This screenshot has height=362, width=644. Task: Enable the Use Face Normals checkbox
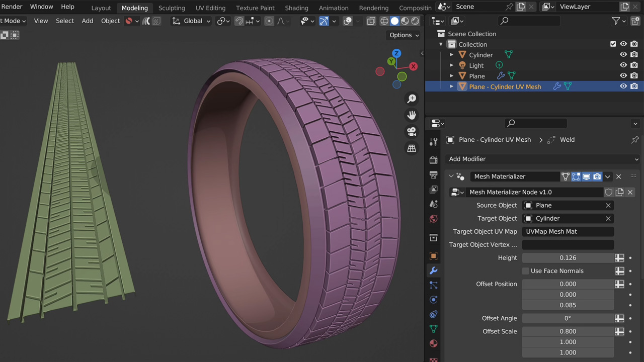(x=525, y=270)
